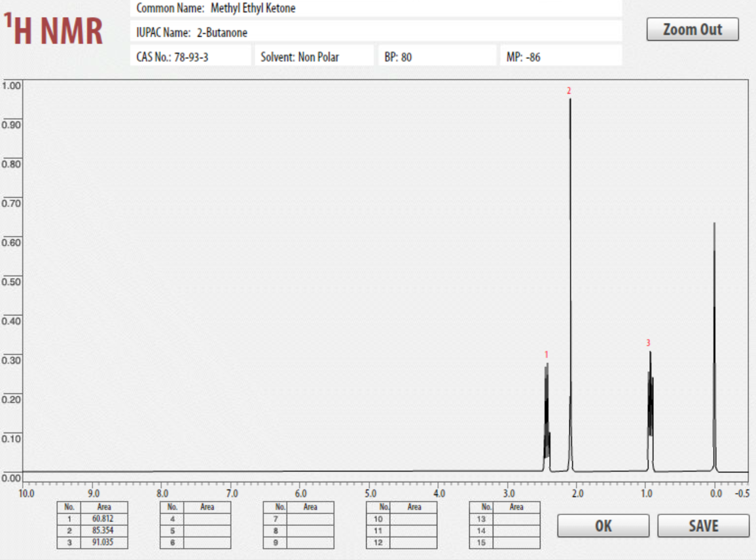Select the red peak label 2
Image resolution: width=756 pixels, height=560 pixels.
point(569,92)
